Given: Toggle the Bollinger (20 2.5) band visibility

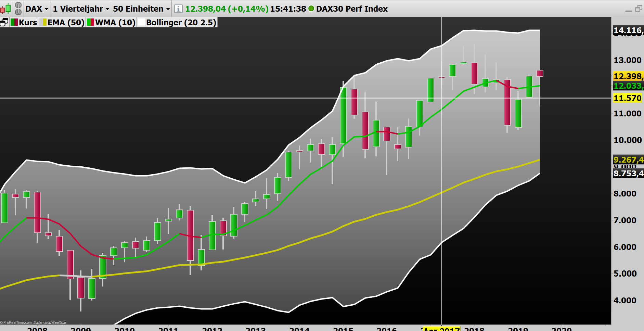Looking at the screenshot, I should [181, 22].
